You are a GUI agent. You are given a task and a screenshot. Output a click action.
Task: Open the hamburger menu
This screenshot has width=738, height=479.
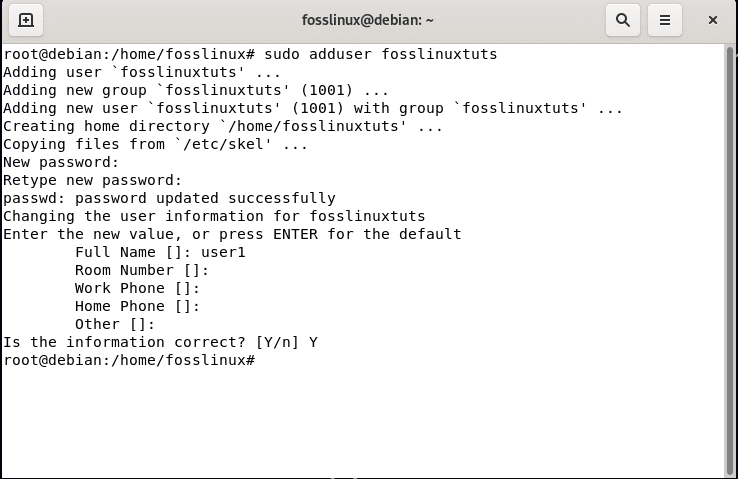pos(665,20)
